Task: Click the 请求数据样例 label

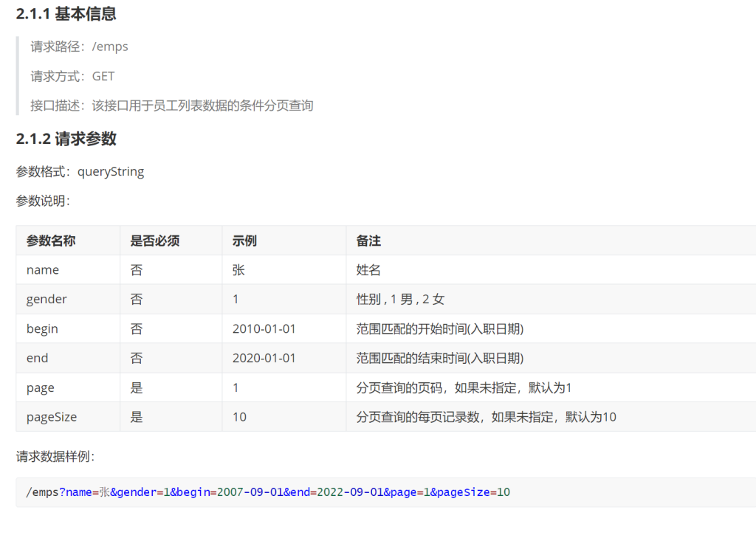Action: [55, 456]
